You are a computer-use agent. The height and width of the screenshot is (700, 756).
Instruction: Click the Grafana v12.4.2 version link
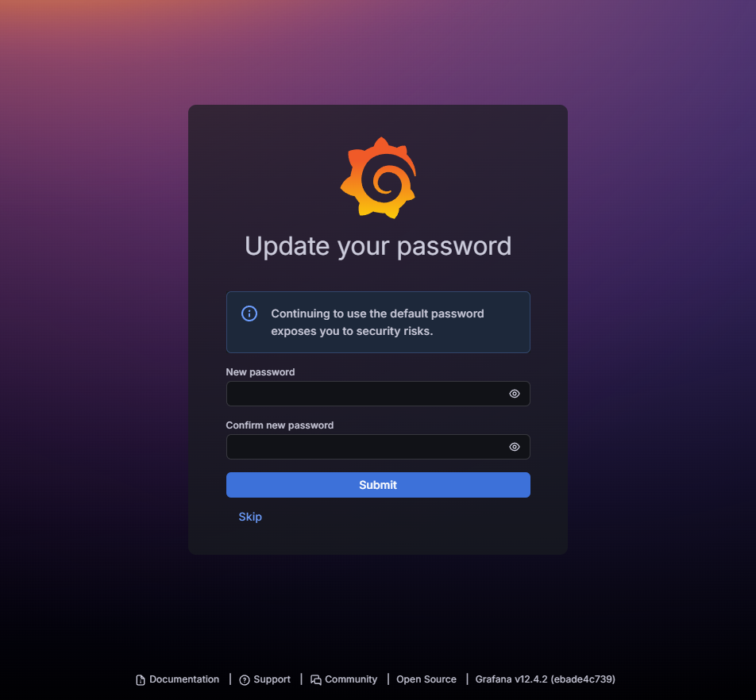coord(546,679)
